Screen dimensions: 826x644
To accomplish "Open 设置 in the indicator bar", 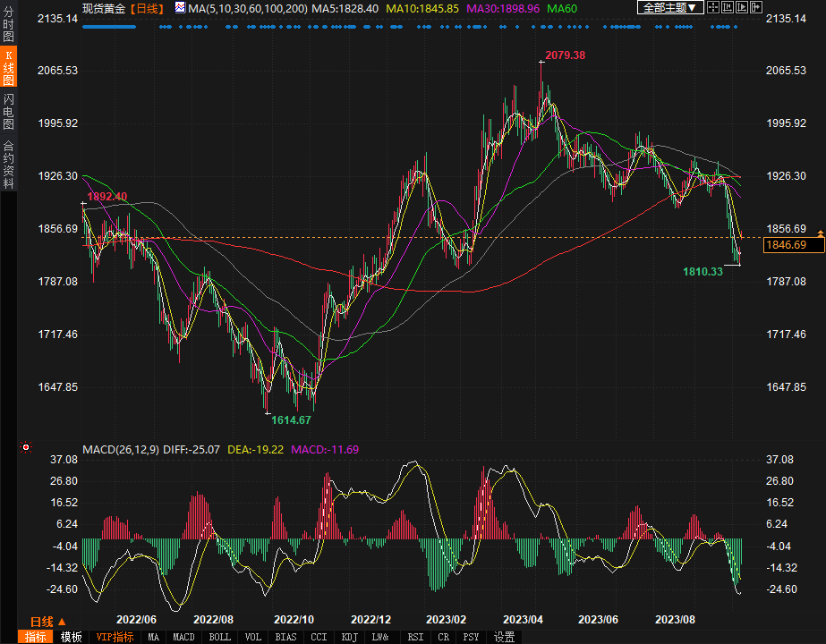I will tap(505, 637).
